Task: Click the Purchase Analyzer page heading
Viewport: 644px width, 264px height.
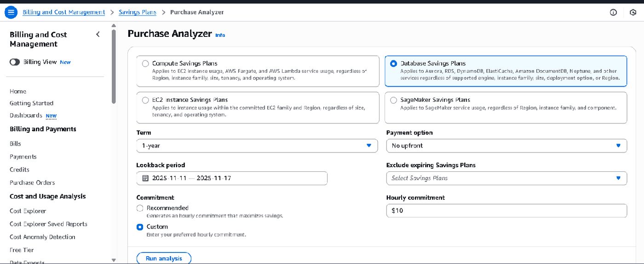Action: tap(170, 34)
